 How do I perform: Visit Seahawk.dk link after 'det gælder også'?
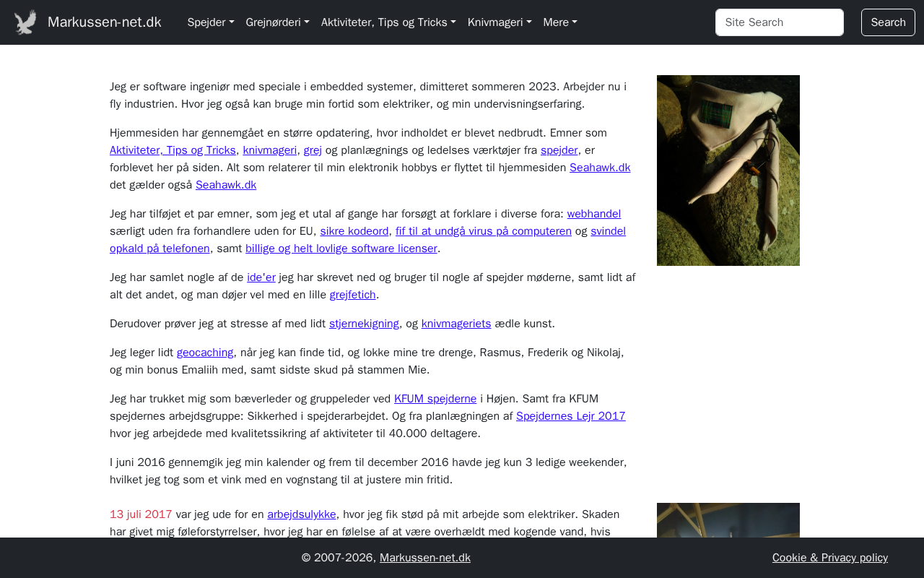pos(226,185)
